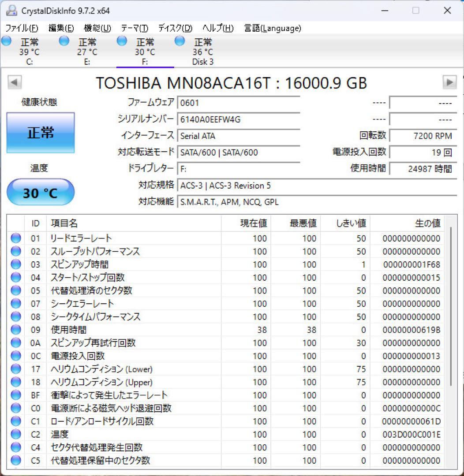Screen dimensions: 464x476
Task: Go to previous disk with left arrow
Action: tap(15, 82)
